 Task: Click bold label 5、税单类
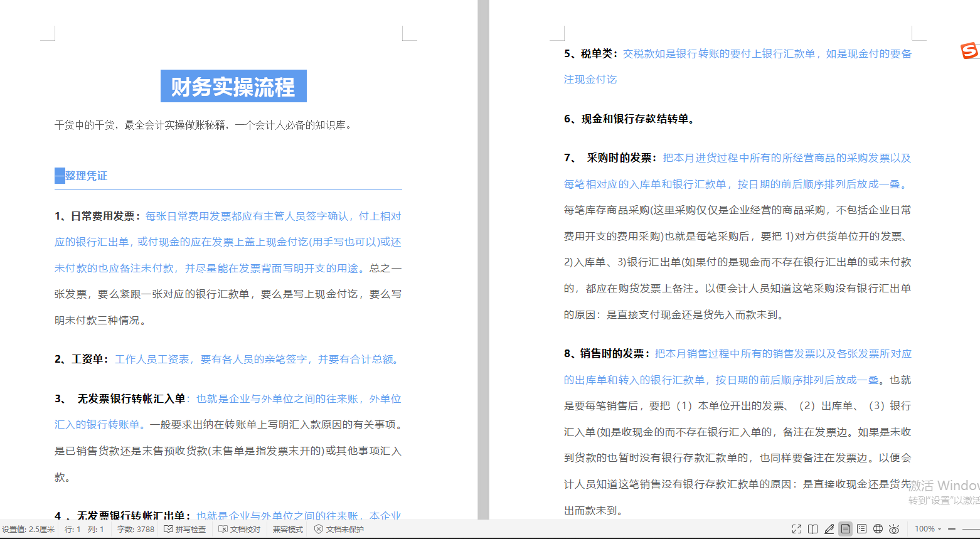click(x=591, y=54)
